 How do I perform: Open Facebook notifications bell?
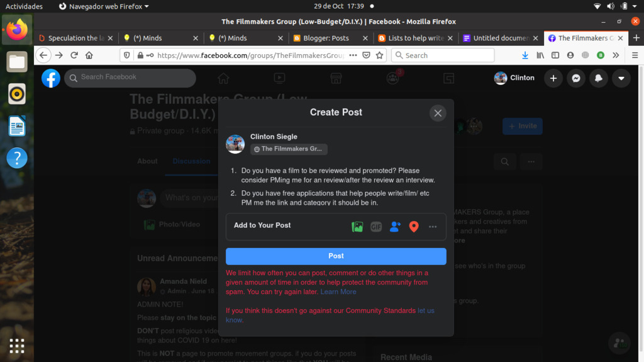point(598,79)
